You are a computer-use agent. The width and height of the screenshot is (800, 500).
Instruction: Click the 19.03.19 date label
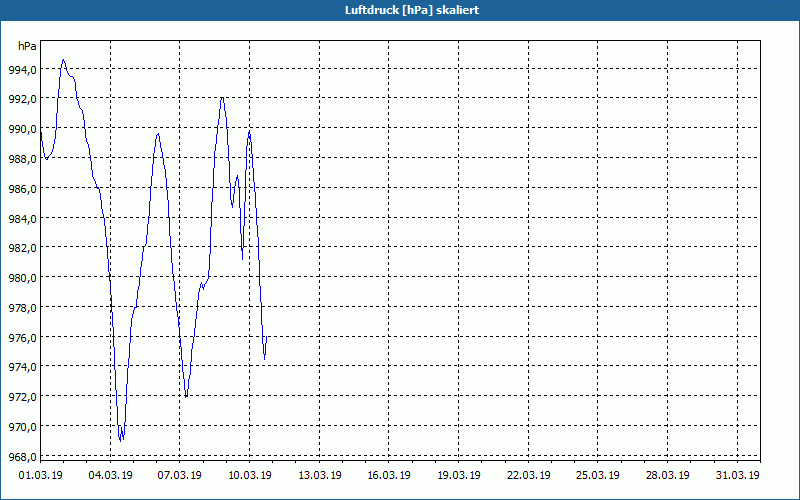click(459, 476)
